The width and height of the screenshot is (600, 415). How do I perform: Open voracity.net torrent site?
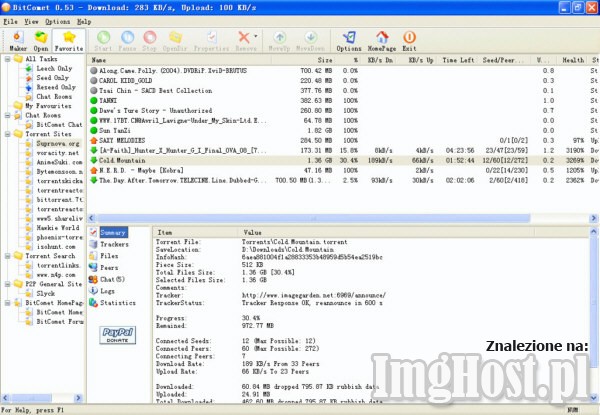coord(58,153)
